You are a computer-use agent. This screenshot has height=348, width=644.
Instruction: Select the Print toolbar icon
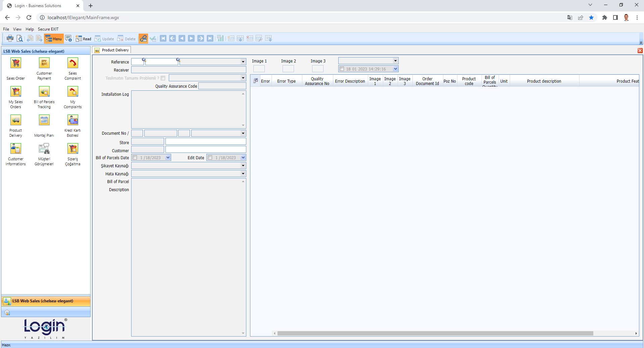(9, 38)
